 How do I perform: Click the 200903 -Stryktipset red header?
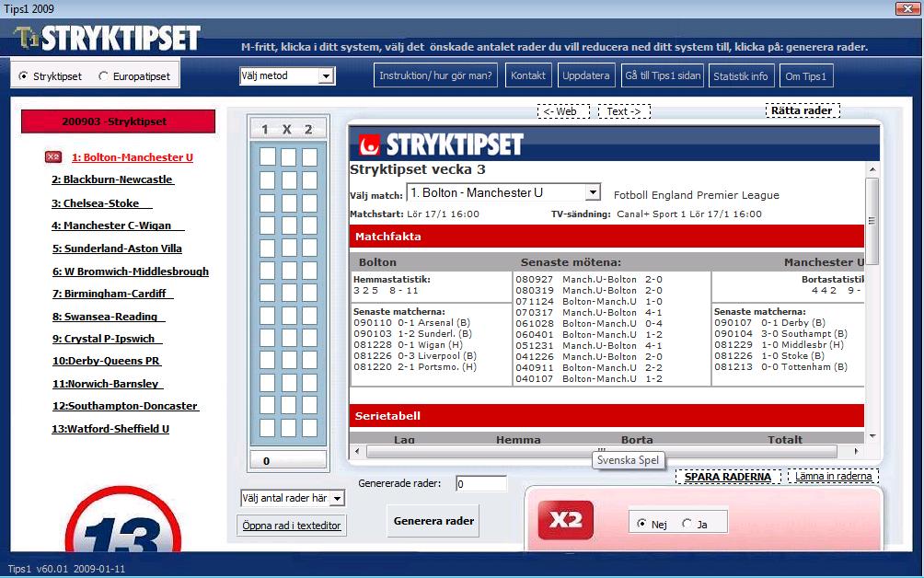[x=118, y=121]
